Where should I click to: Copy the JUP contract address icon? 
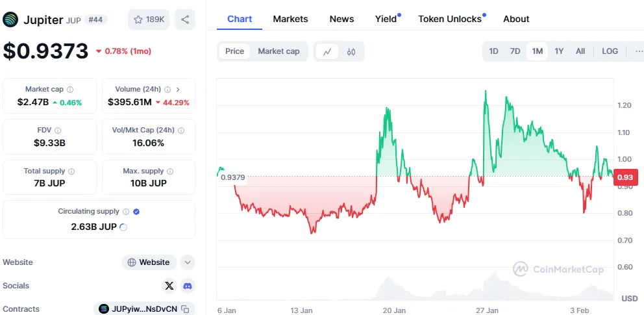(x=185, y=309)
